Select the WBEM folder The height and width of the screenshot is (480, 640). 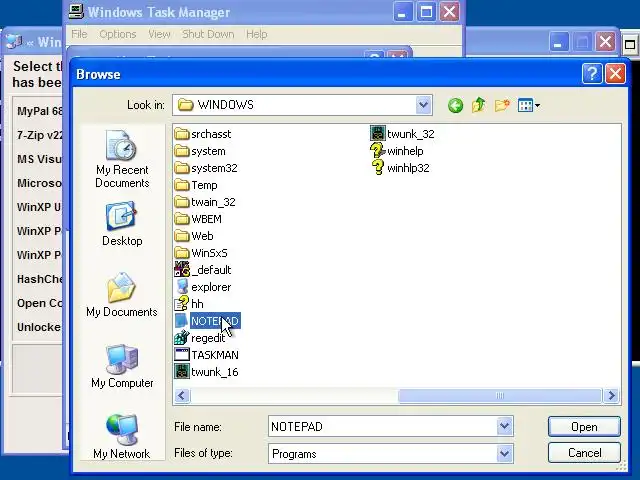[x=198, y=219]
